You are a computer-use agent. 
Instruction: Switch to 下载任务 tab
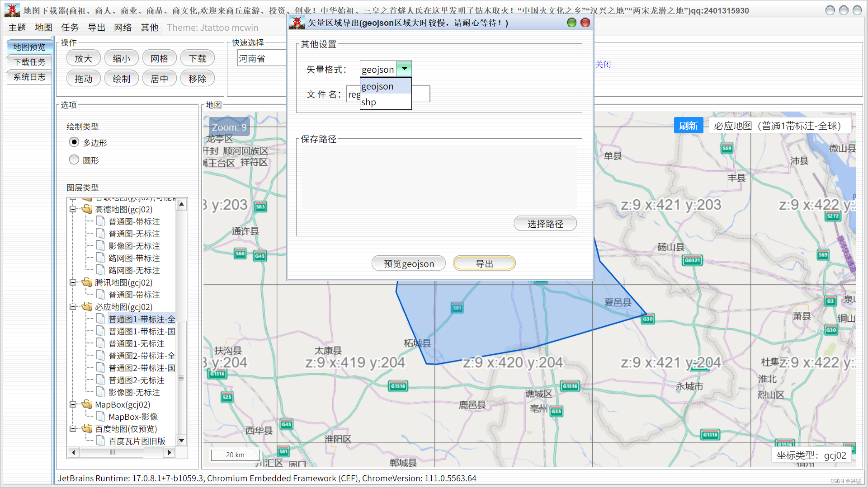(x=29, y=62)
